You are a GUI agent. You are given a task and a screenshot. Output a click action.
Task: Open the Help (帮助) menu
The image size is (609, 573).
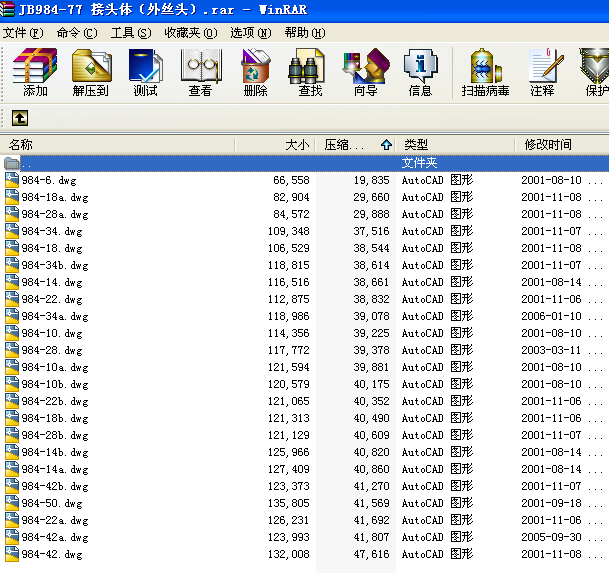pyautogui.click(x=305, y=33)
